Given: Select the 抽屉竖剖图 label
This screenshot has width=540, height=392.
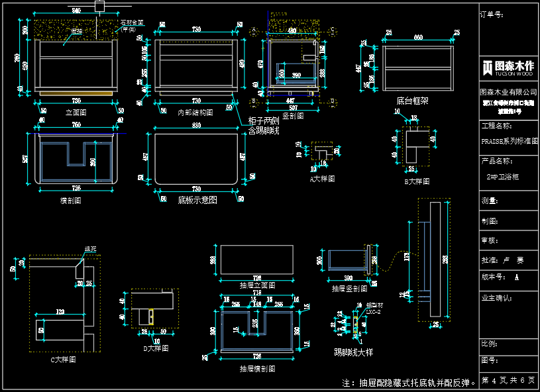Looking at the screenshot, I should coord(349,289).
